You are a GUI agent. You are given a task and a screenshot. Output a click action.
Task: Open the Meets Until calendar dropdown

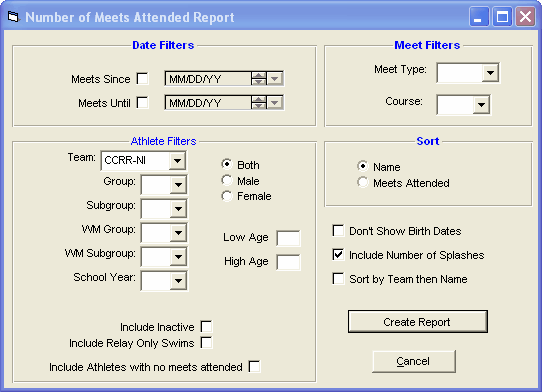point(275,103)
